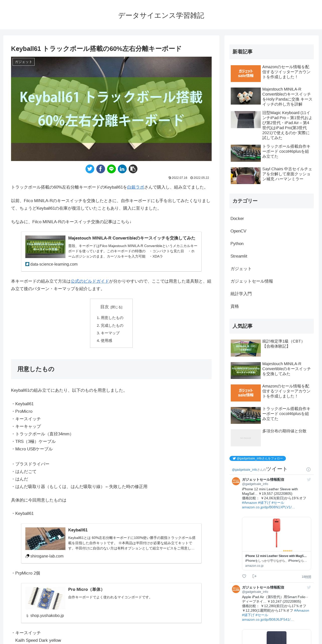
Task: Click the popular Amazon sale article thumbnail
Action: 246,393
